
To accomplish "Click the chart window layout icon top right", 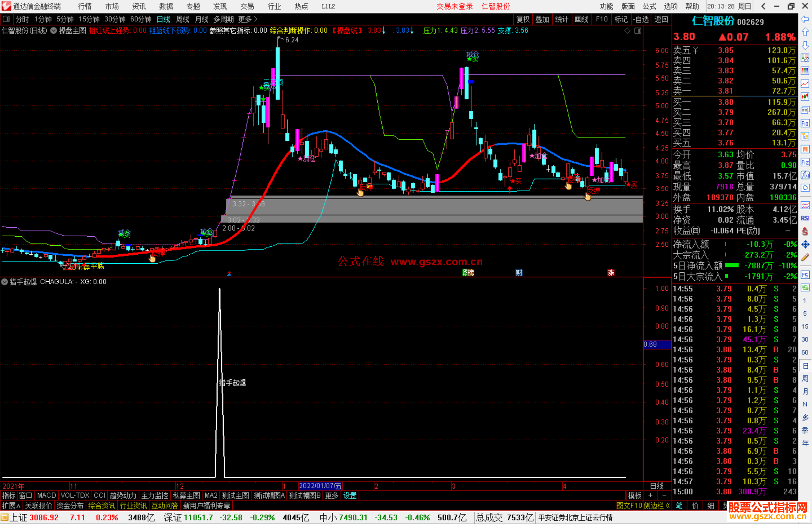I will coord(638,31).
